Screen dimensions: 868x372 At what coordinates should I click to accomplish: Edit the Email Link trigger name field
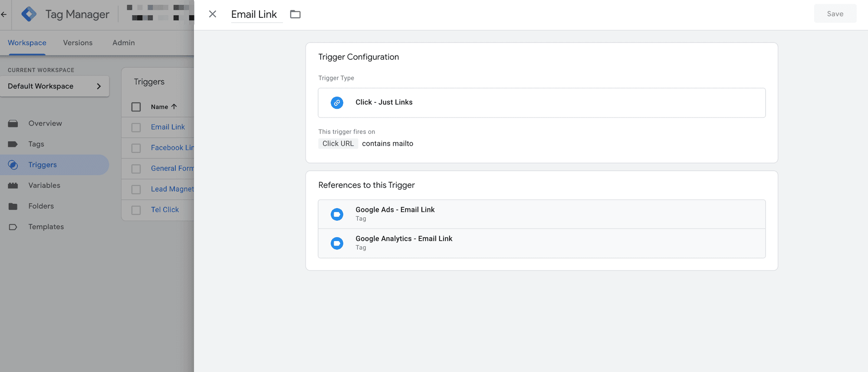(x=256, y=14)
